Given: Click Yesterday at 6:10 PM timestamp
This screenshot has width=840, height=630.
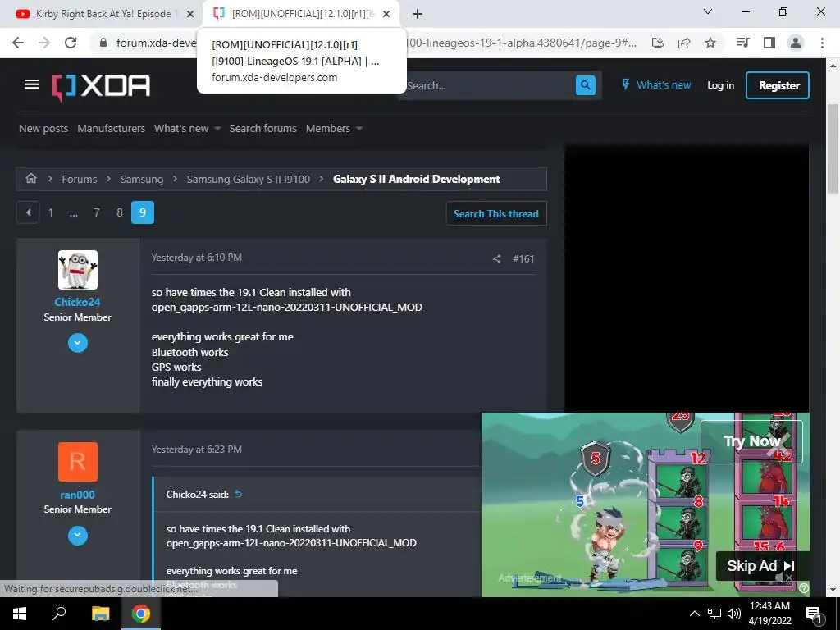Looking at the screenshot, I should coord(197,257).
